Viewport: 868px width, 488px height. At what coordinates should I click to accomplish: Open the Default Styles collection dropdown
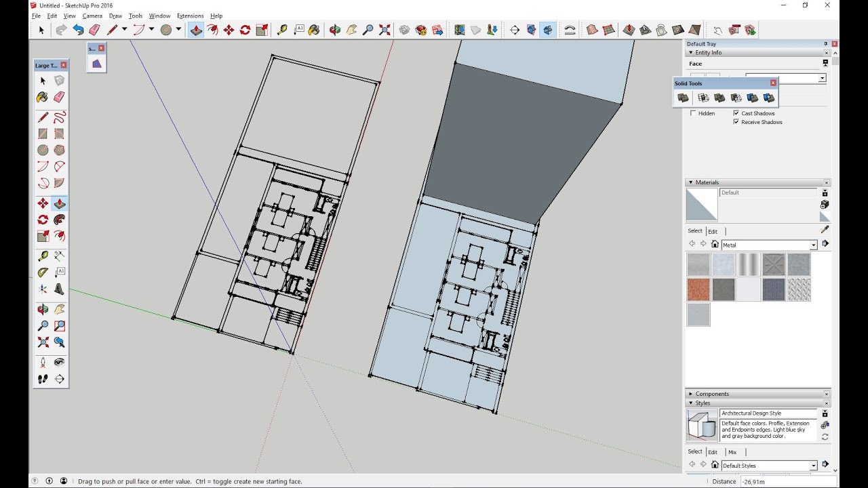[x=813, y=466]
